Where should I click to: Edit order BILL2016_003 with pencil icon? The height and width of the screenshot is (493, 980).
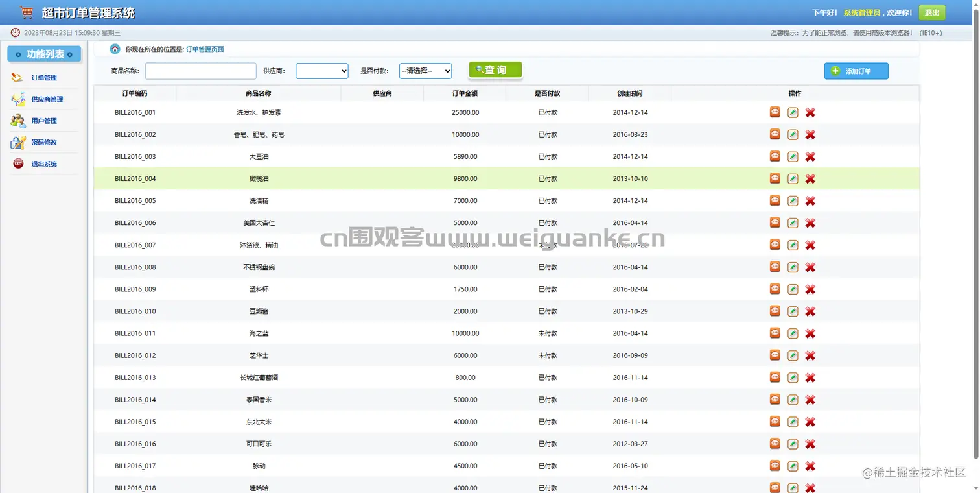[x=793, y=156]
